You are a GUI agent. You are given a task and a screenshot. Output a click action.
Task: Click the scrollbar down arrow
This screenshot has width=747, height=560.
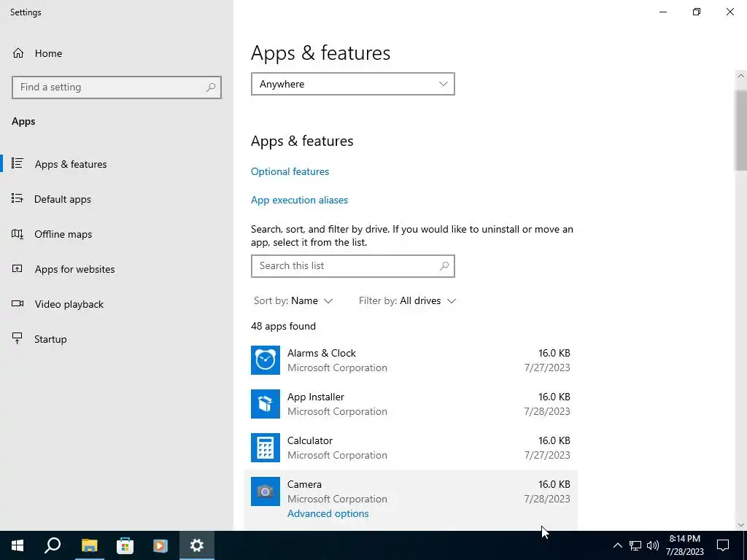pyautogui.click(x=741, y=525)
